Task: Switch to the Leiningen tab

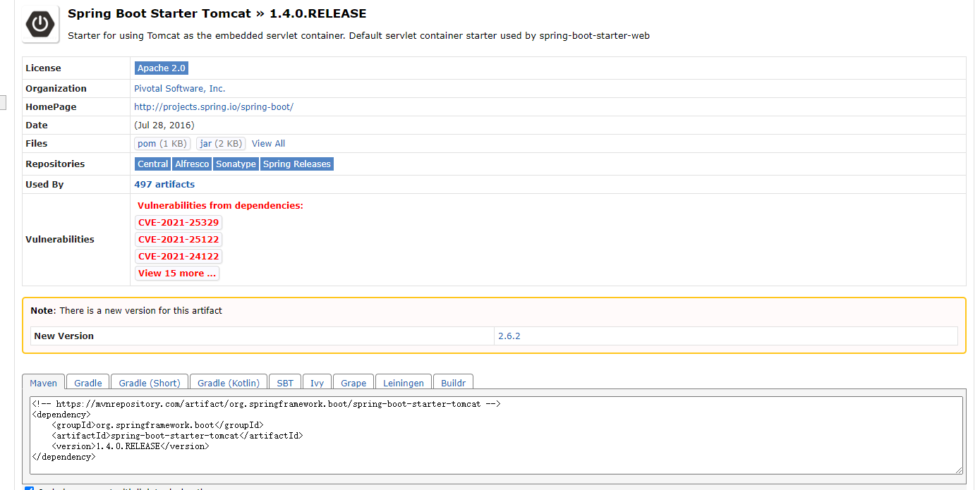Action: (404, 382)
